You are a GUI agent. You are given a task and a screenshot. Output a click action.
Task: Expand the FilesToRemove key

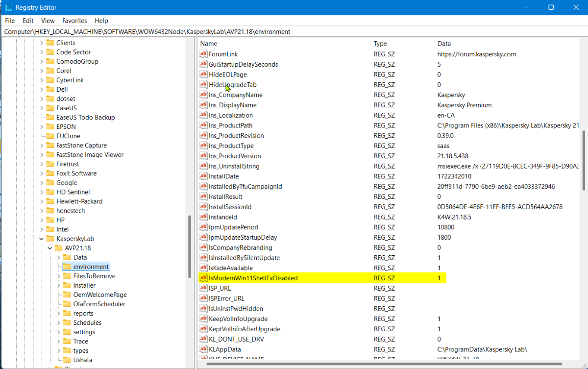(58, 276)
